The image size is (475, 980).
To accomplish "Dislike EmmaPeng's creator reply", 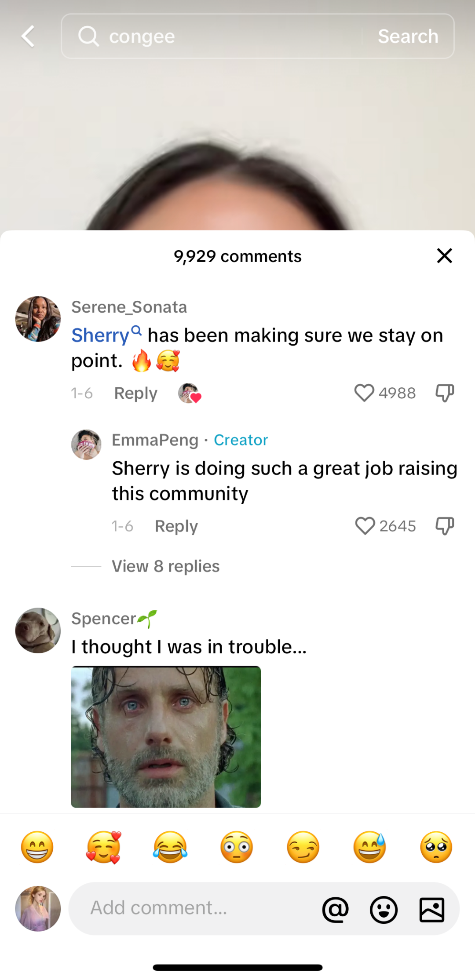I will (445, 526).
